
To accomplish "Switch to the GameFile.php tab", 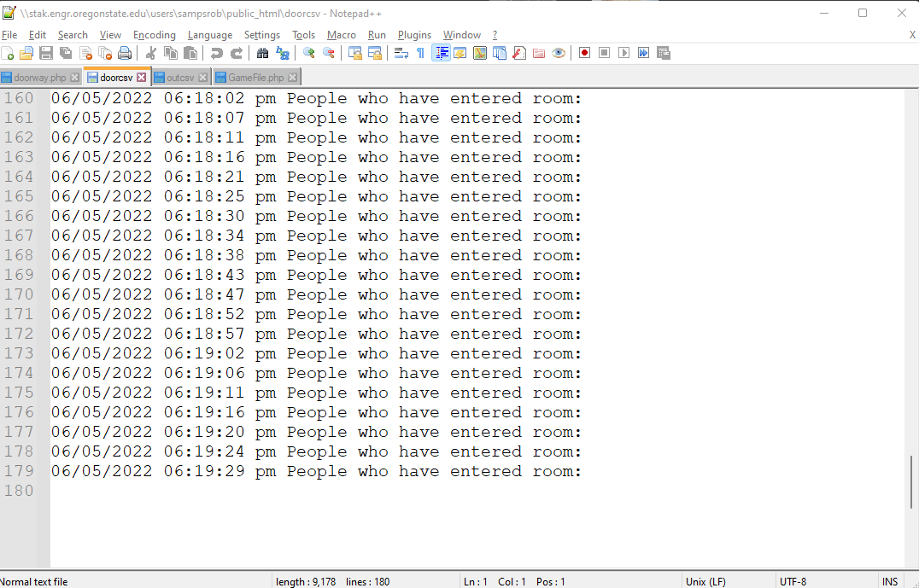I will (x=255, y=78).
